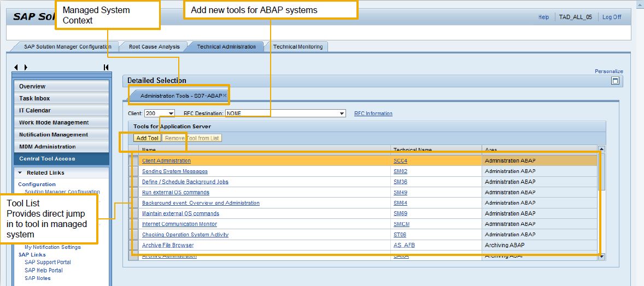The image size is (644, 286).
Task: Open Task Inbox in the side menu
Action: [x=61, y=98]
